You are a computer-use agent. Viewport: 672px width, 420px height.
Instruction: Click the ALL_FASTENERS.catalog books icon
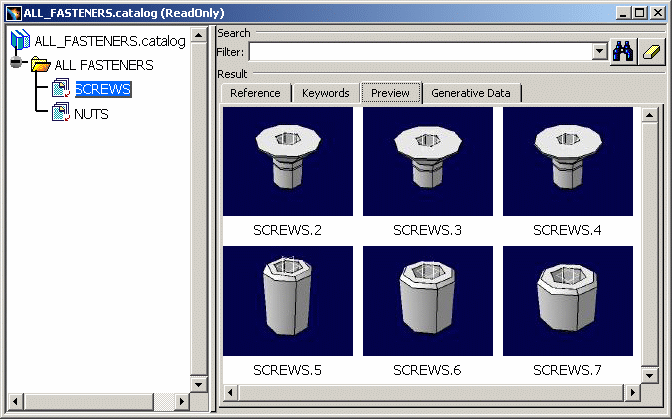coord(20,40)
